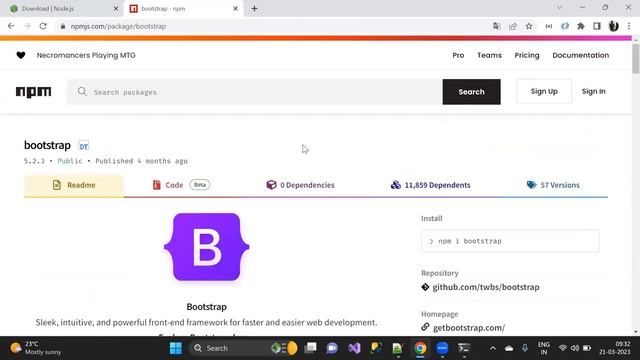640x360 pixels.
Task: Open the Windows Start menu
Action: [x=176, y=348]
